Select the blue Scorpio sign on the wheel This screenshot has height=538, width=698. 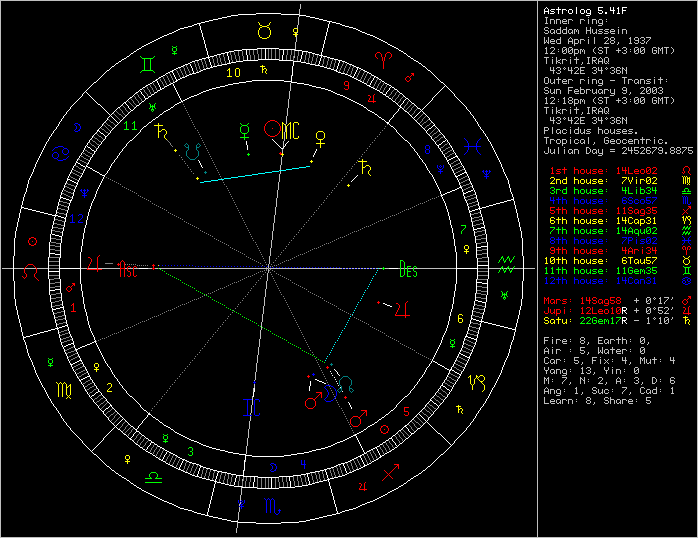click(271, 505)
